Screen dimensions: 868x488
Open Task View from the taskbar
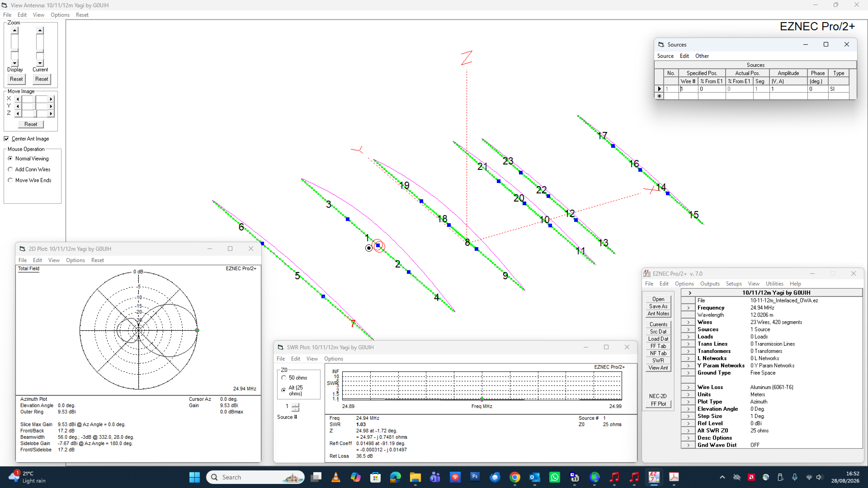316,477
